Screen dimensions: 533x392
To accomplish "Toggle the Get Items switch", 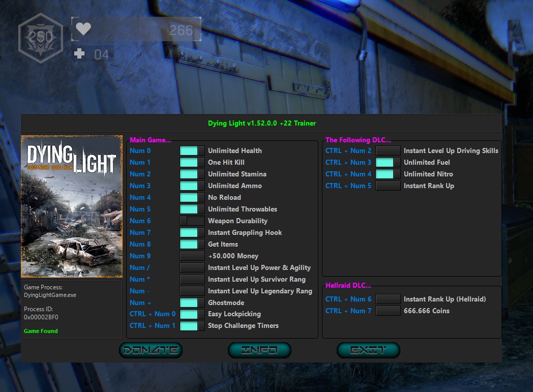I will (192, 244).
